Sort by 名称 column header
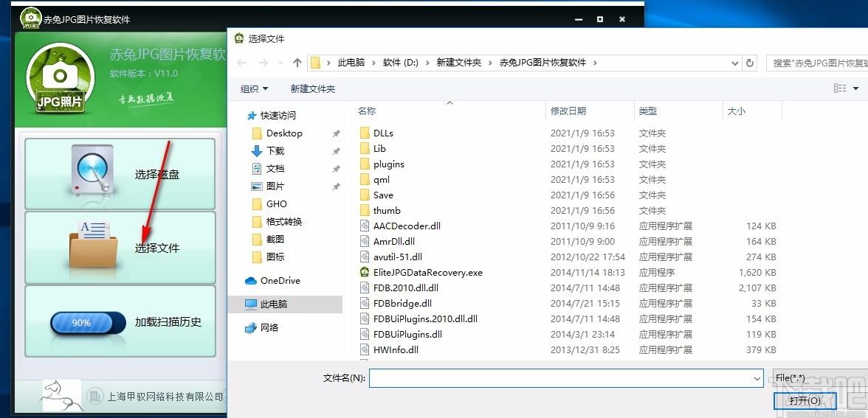Viewport: 868px width, 418px height. pos(366,111)
